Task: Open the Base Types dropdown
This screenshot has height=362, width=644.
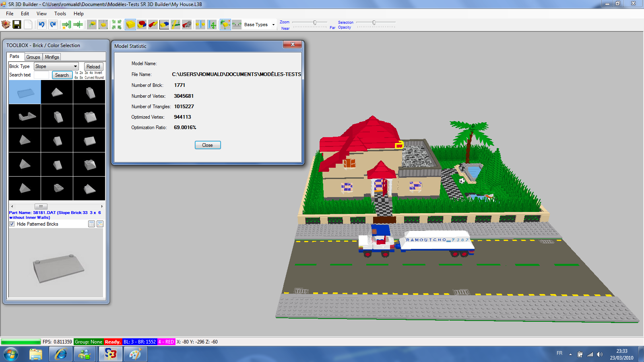Action: click(258, 25)
